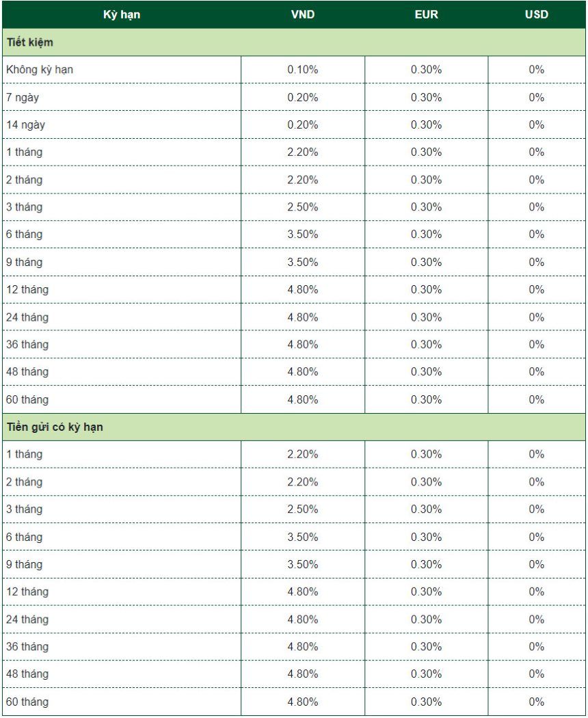Click the "Kỳ hạn" column header

[x=122, y=14]
